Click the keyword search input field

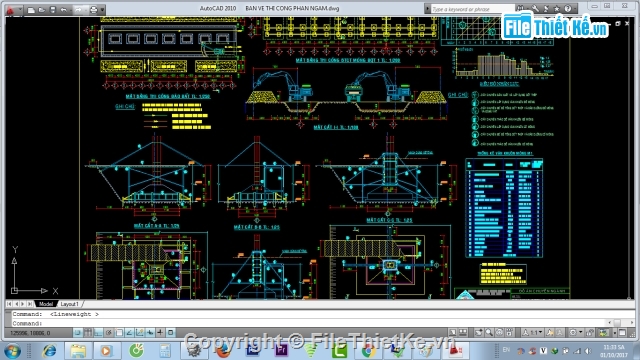coord(472,9)
